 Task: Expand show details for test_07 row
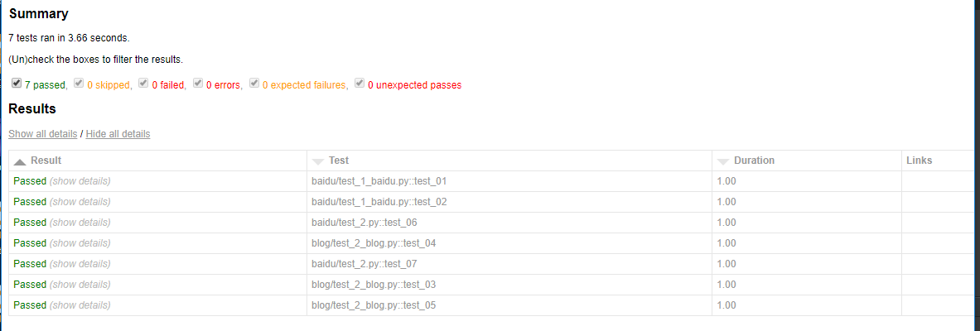pyautogui.click(x=80, y=264)
